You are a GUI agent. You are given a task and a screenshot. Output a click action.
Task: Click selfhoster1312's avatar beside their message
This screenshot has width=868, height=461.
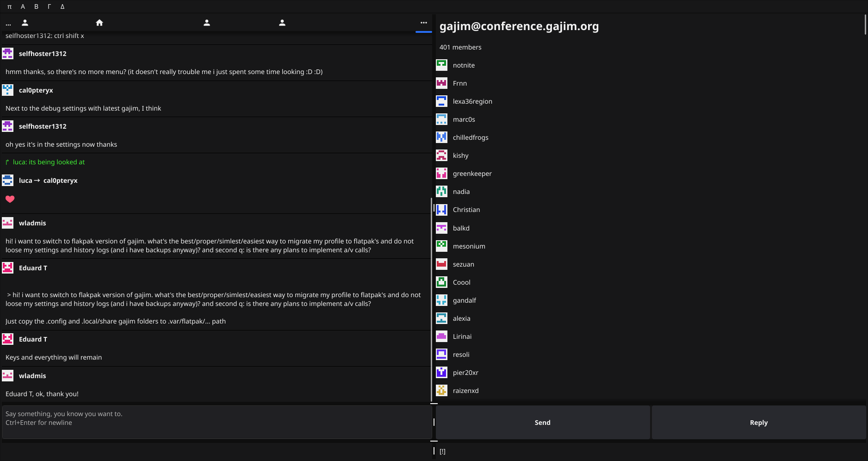7,53
